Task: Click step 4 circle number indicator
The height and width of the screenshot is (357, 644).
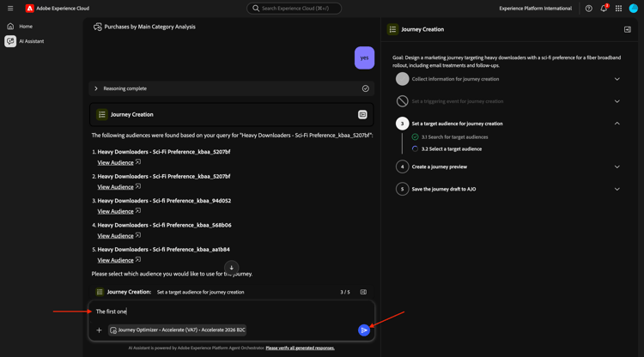Action: (x=402, y=167)
